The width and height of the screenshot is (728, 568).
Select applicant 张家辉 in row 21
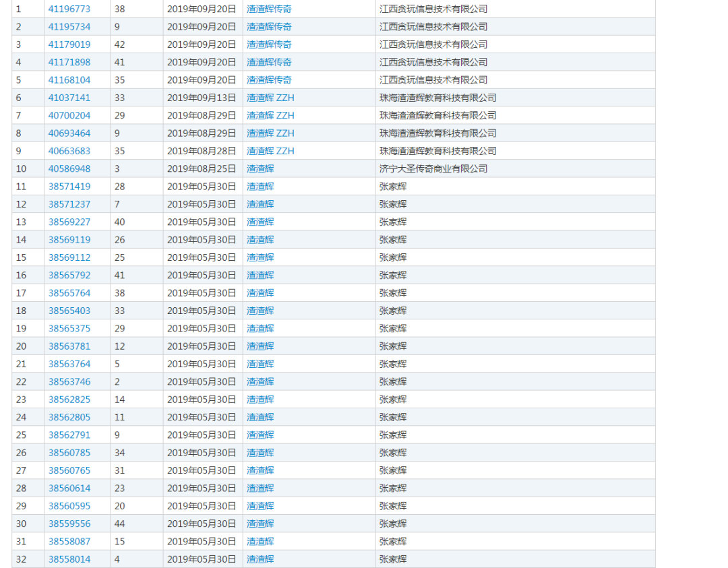(x=393, y=364)
